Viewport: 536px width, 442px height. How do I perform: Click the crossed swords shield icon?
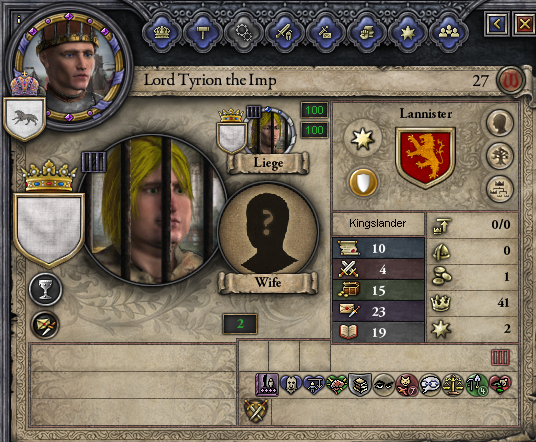pyautogui.click(x=255, y=410)
